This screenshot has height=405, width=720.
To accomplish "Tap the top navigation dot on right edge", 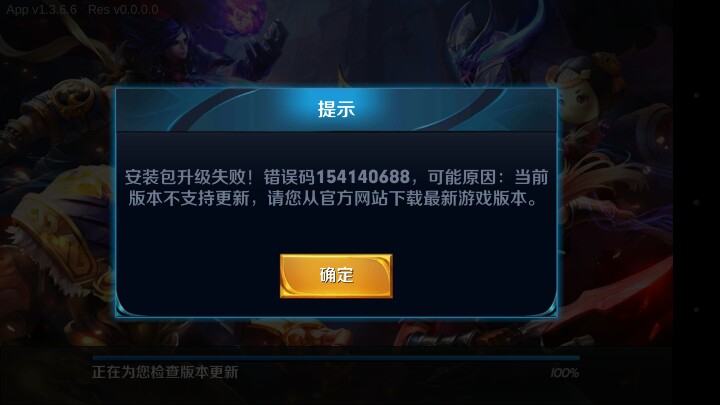I will 697,96.
